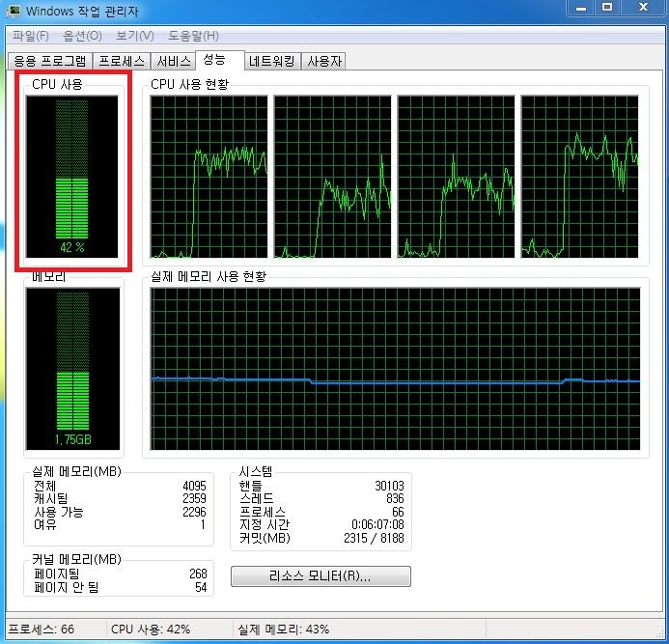The width and height of the screenshot is (669, 644).
Task: Click the 지정 시간 value 0:06:07:08
Action: (x=377, y=524)
